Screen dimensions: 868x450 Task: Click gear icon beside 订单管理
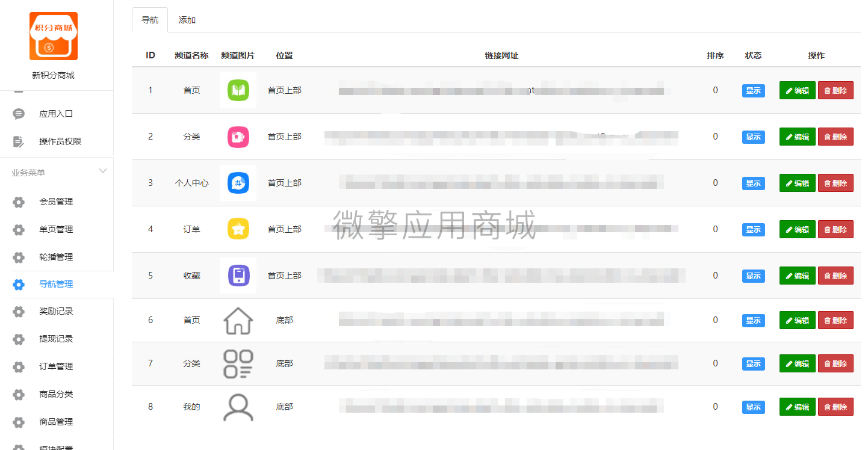[19, 367]
